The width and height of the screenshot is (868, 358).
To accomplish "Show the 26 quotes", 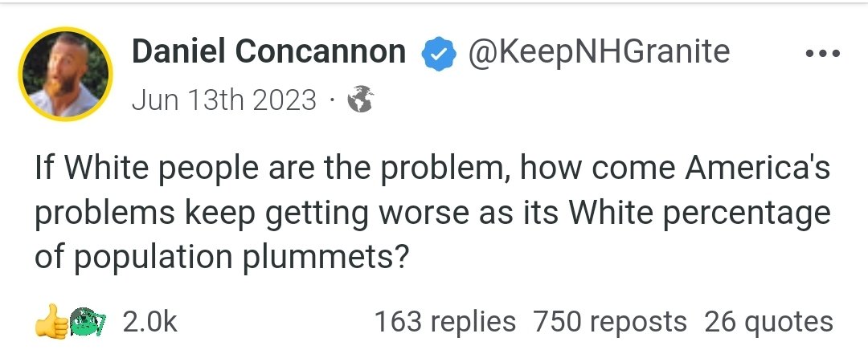I will (x=768, y=322).
